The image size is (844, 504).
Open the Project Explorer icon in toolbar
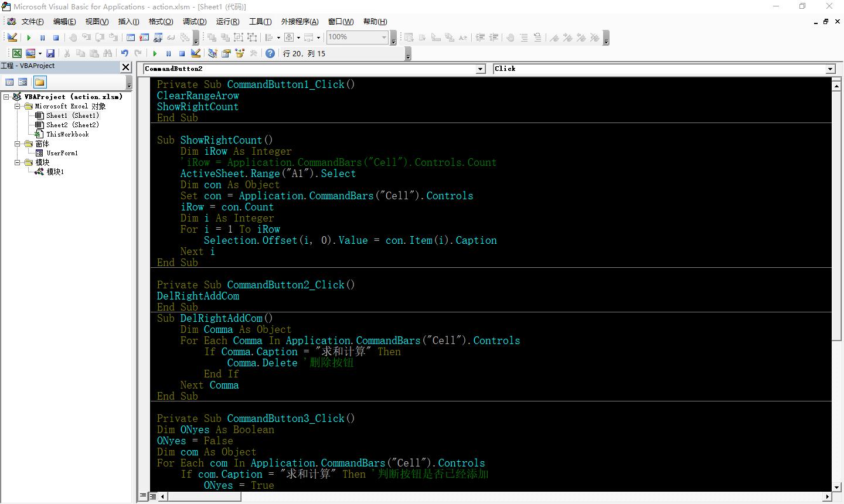pyautogui.click(x=213, y=53)
